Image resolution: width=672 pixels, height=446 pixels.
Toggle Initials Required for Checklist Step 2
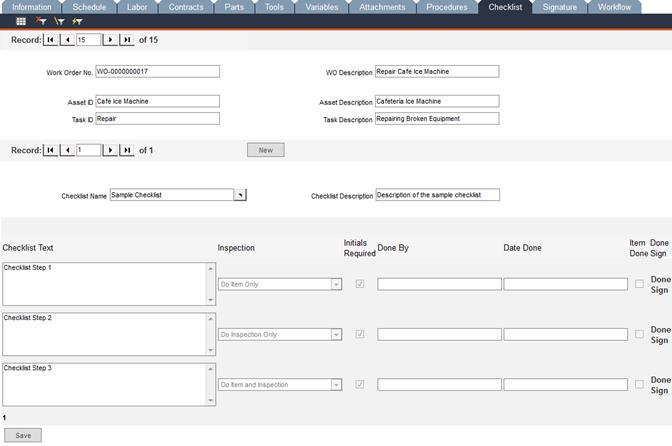360,334
